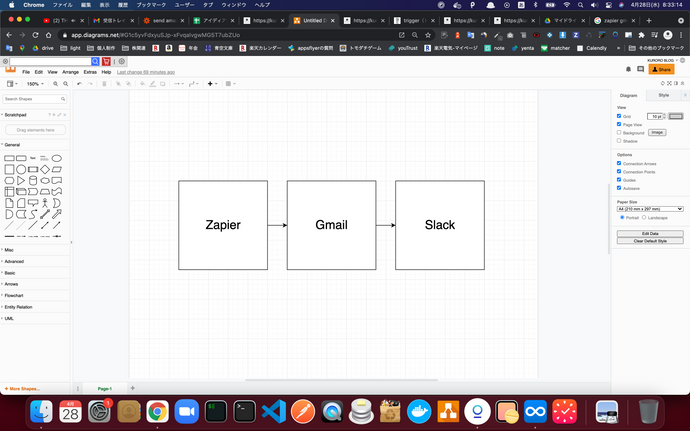
Task: Undo the last change via toolbar arrow
Action: tap(79, 84)
